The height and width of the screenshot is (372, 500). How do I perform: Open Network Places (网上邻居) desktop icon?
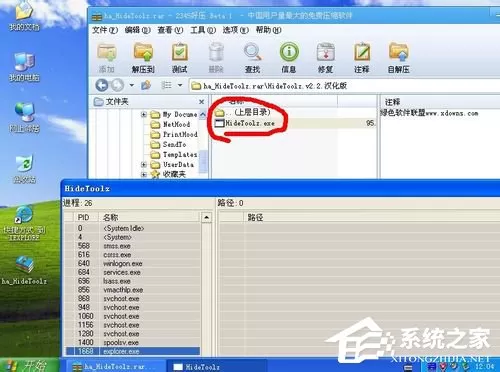(24, 118)
